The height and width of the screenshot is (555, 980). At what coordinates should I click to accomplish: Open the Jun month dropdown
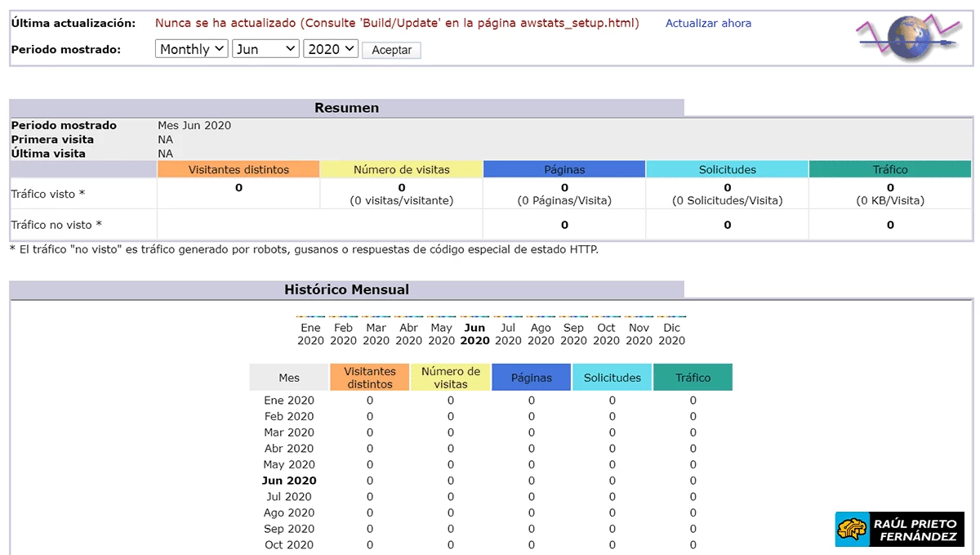266,49
